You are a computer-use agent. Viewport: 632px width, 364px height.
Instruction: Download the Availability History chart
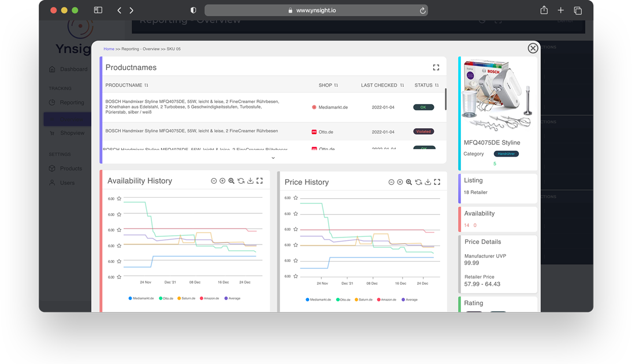[250, 181]
